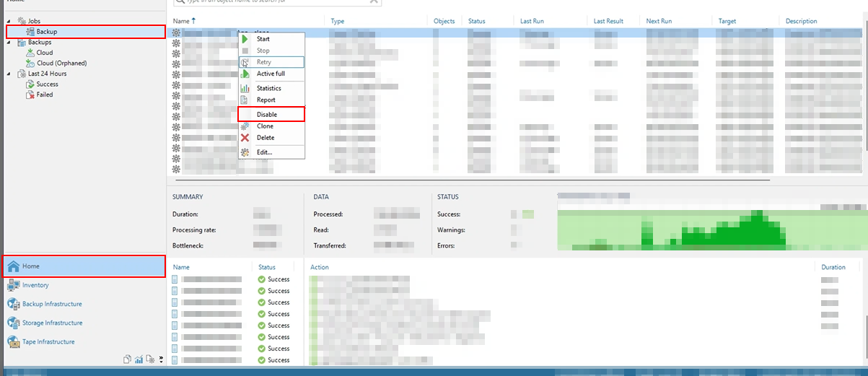Click the Files view icon in navigation footer
868x376 pixels.
[127, 359]
